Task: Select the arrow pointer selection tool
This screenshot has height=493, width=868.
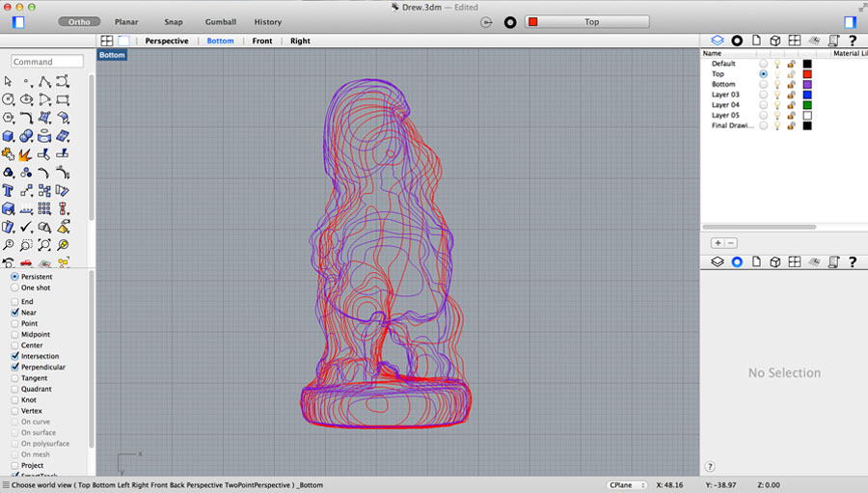Action: pyautogui.click(x=8, y=81)
